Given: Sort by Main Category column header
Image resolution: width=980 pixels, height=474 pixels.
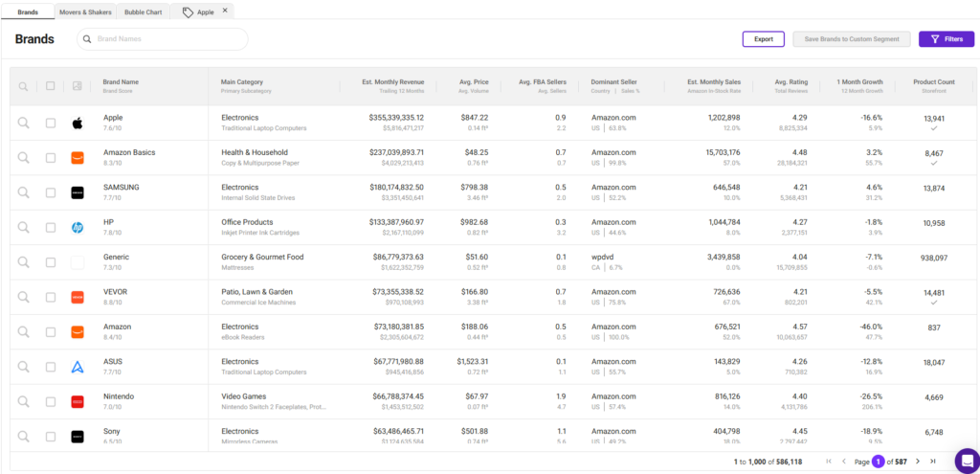Looking at the screenshot, I should [x=242, y=82].
